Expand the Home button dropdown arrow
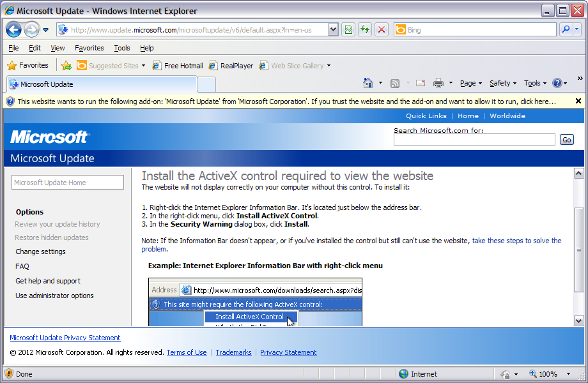588x383 pixels. (x=380, y=83)
